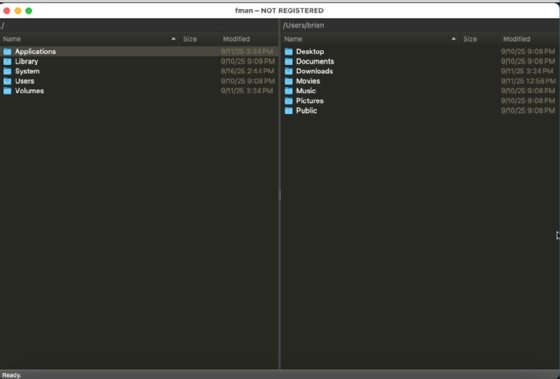Click the Downloads folder icon

click(x=289, y=71)
